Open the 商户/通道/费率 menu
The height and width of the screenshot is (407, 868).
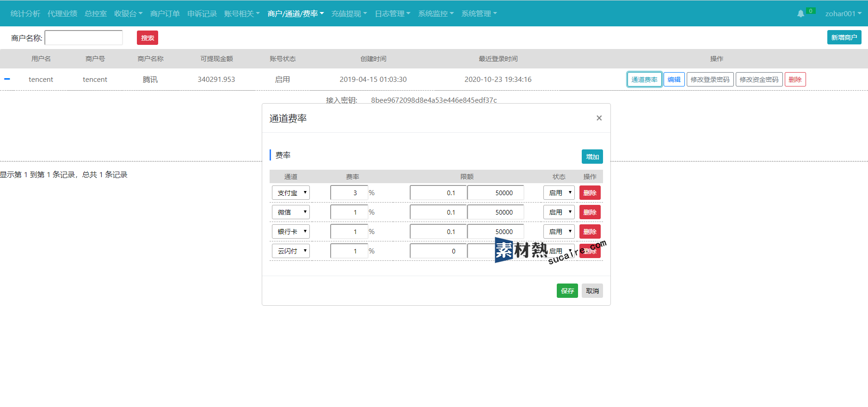[x=295, y=14]
